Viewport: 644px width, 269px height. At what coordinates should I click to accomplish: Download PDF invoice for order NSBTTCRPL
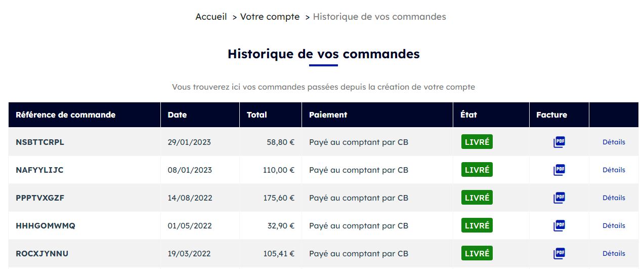(559, 142)
